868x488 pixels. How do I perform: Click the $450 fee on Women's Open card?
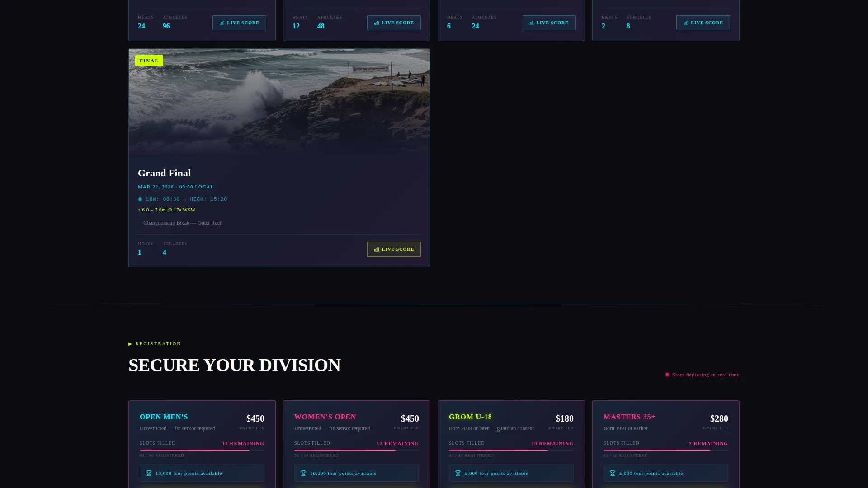(x=410, y=418)
